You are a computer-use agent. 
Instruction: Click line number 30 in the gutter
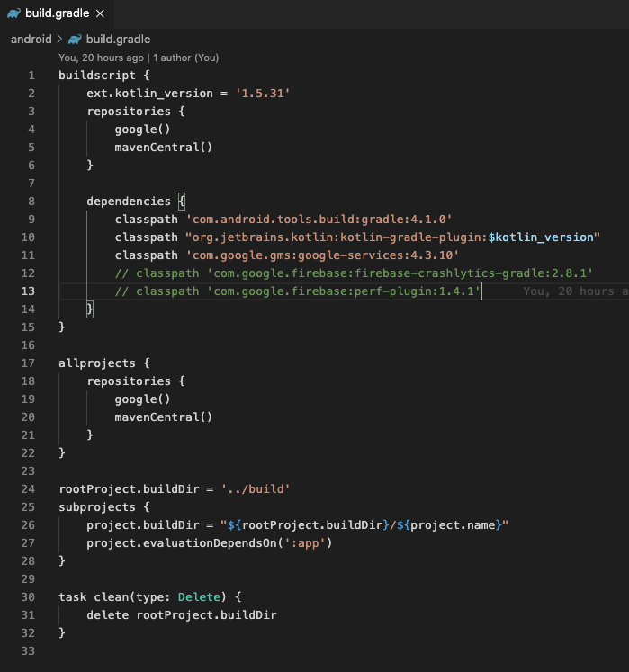click(28, 597)
